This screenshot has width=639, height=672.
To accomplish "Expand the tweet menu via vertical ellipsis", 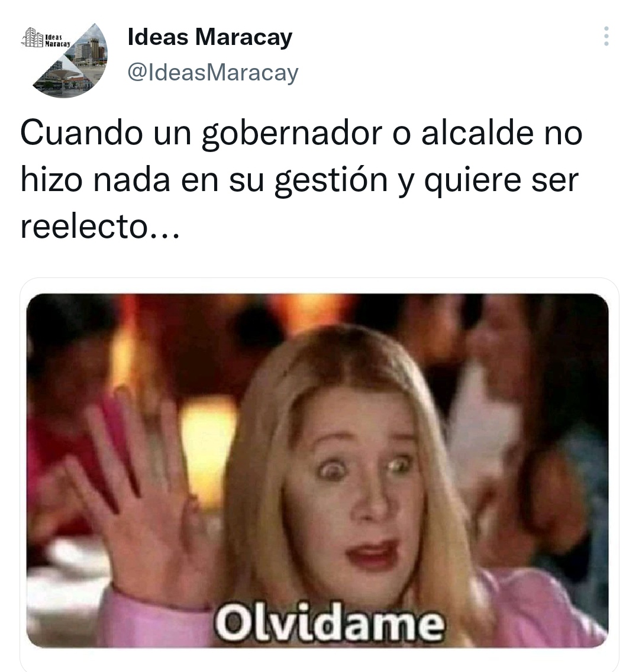I will [606, 37].
